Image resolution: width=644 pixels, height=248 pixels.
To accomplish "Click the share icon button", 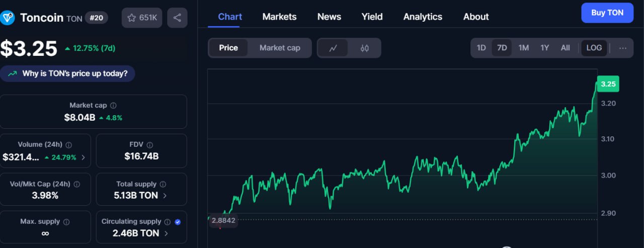I will [x=177, y=18].
